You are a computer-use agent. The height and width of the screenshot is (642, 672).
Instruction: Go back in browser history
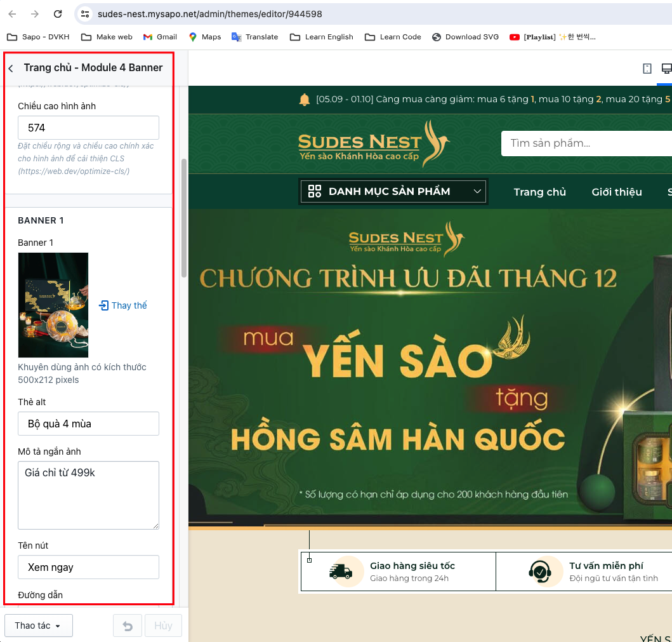point(13,14)
